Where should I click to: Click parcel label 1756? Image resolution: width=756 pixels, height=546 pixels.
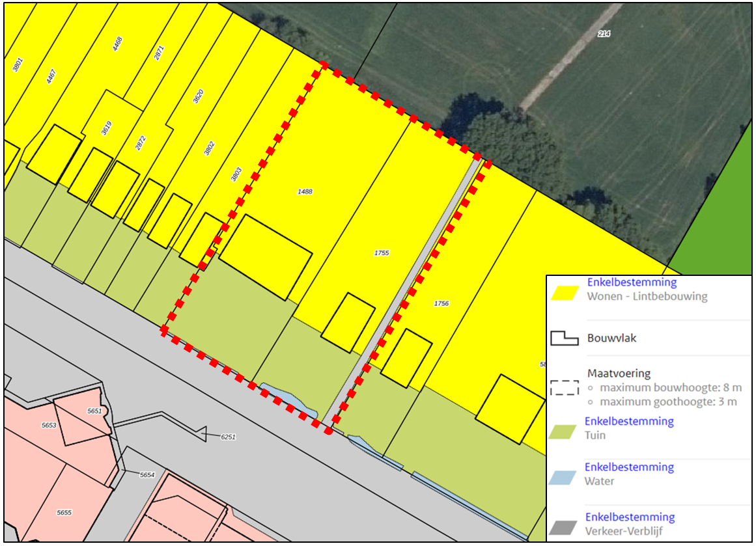tap(441, 303)
